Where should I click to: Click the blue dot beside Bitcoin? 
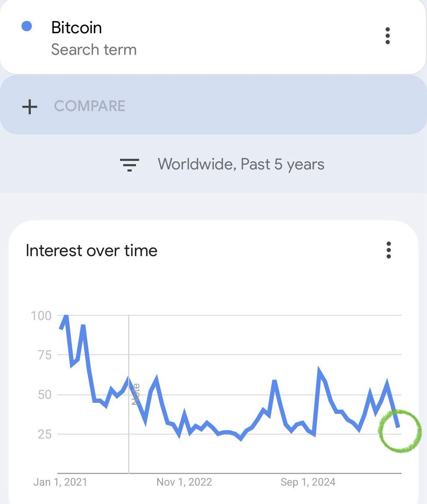(27, 26)
